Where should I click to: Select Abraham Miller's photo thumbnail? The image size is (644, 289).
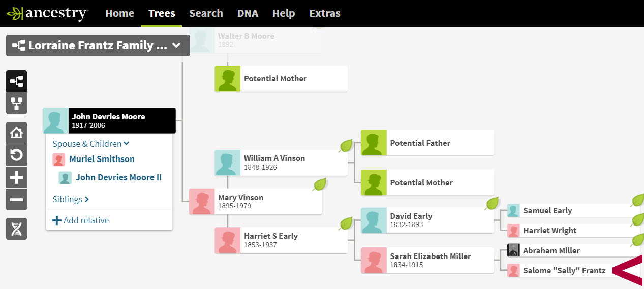tap(513, 250)
